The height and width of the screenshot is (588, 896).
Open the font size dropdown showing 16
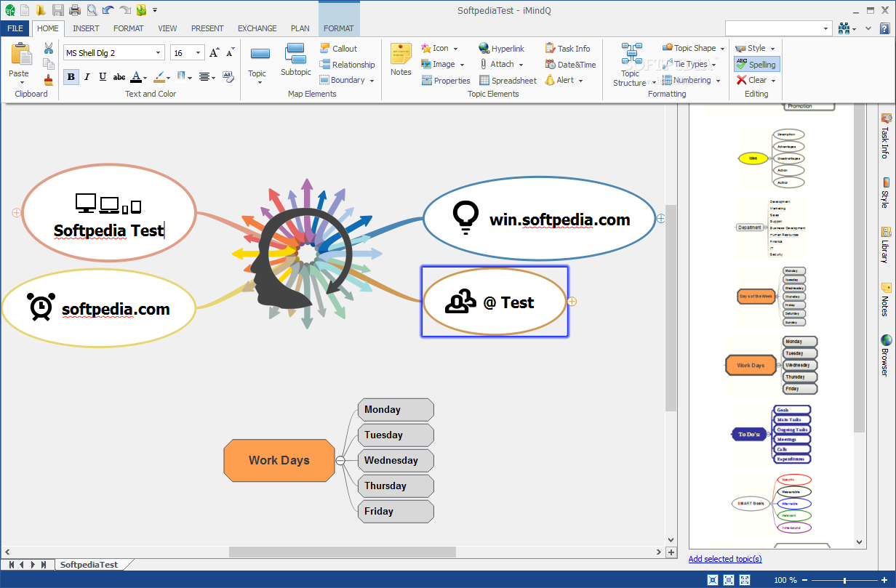pos(199,53)
